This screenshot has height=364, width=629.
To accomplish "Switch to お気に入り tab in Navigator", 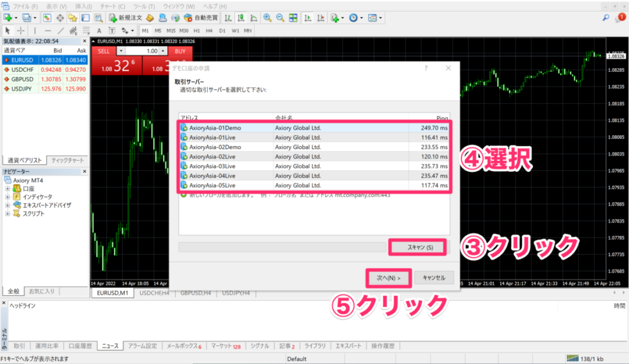I will point(42,292).
